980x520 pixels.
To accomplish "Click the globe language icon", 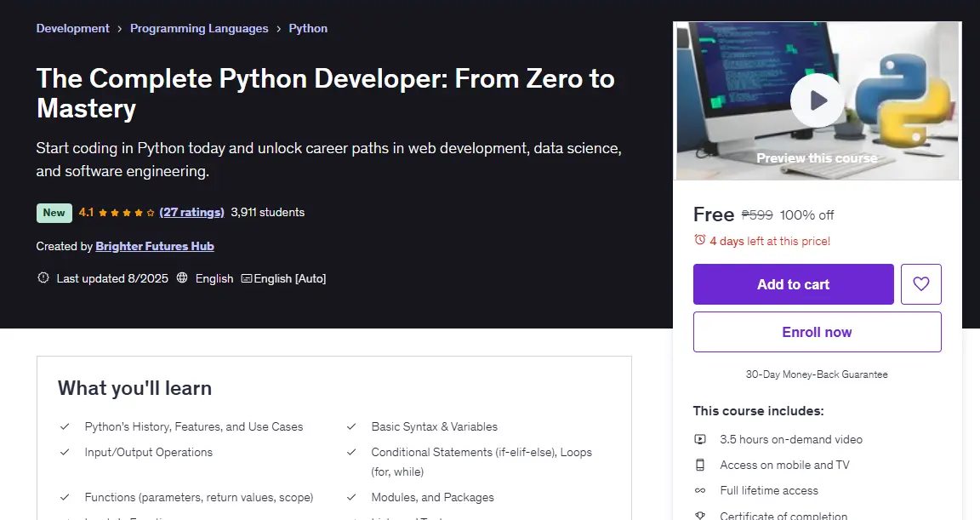I will (182, 277).
